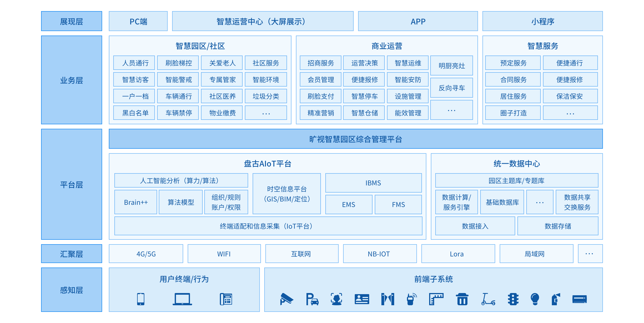Click the 人员通行 module
The width and height of the screenshot is (644, 323).
click(x=135, y=63)
